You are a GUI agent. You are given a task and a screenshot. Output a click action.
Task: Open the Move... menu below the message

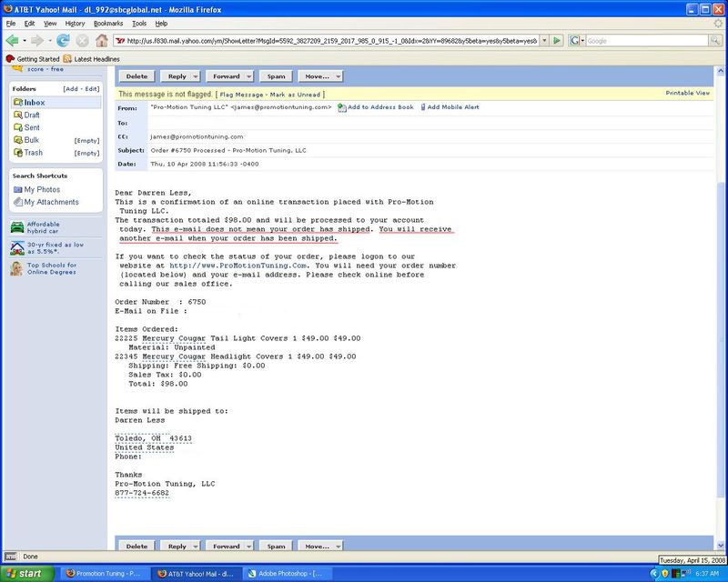(x=320, y=547)
